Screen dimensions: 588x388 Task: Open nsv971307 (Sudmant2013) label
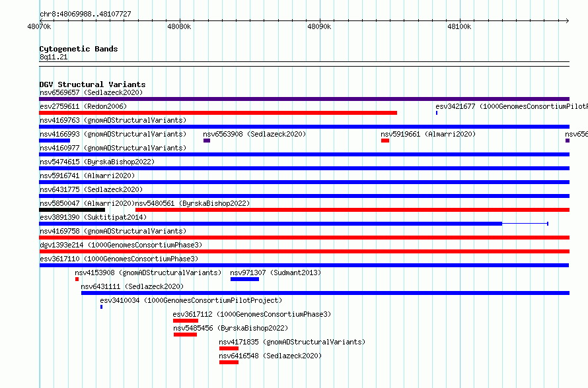tap(276, 273)
